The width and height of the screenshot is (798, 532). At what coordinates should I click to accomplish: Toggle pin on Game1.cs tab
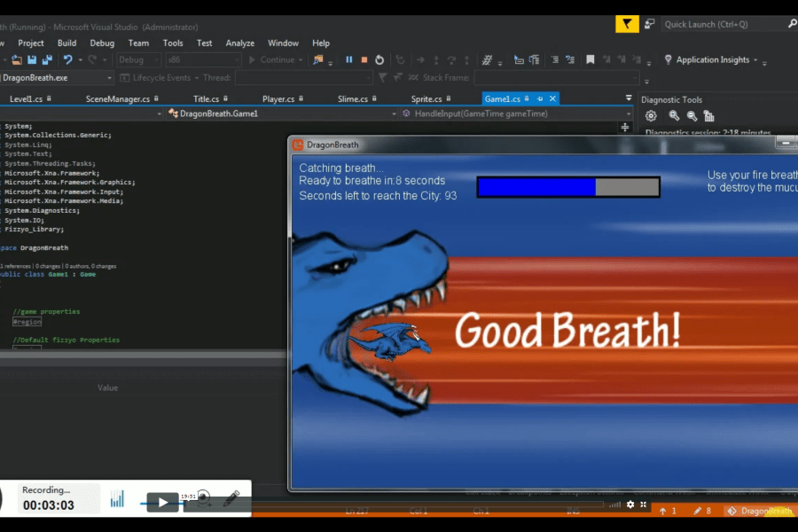539,98
